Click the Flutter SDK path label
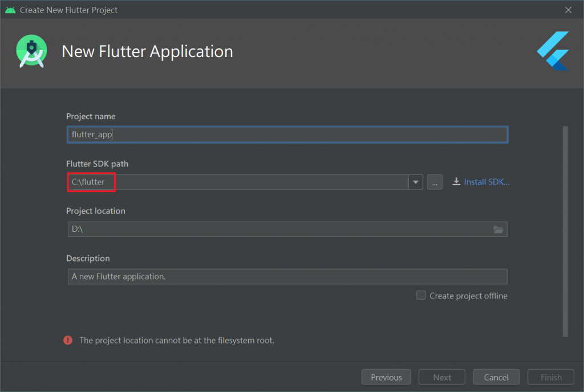This screenshot has width=584, height=392. click(97, 164)
